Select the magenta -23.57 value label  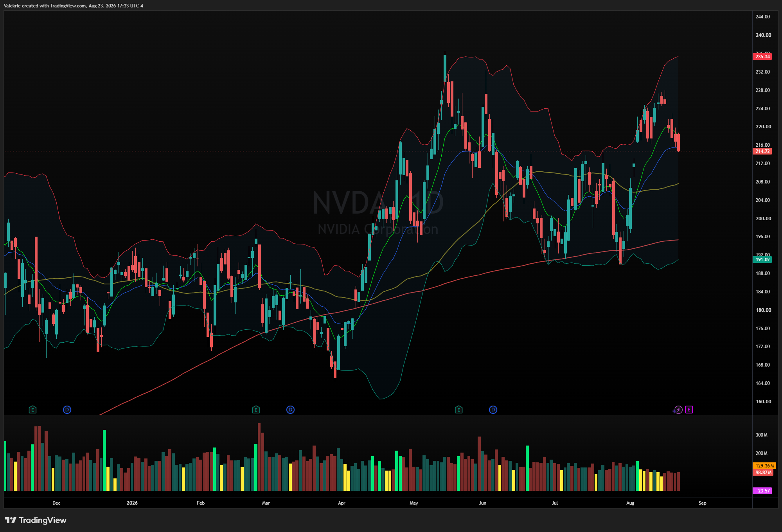762,491
